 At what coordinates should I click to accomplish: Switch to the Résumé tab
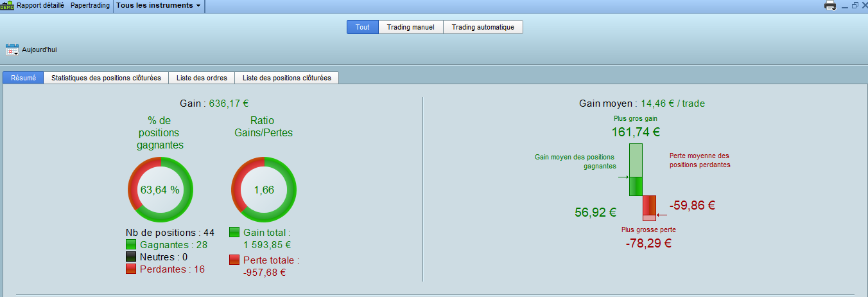(23, 78)
